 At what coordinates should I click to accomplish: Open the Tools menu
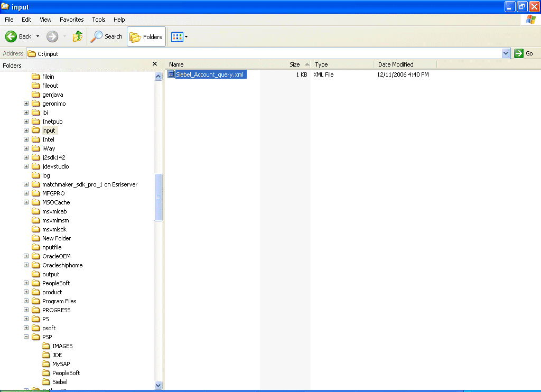point(98,20)
